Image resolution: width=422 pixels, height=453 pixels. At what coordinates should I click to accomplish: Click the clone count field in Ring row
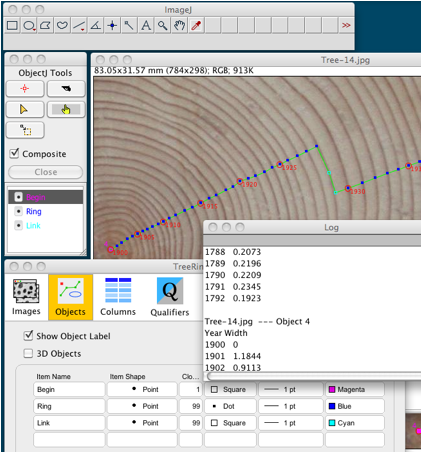[191, 406]
